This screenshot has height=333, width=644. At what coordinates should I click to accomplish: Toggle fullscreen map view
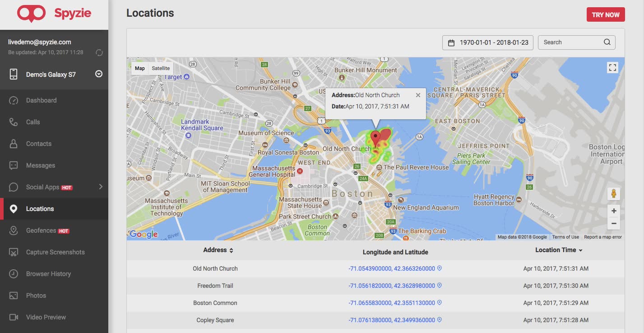click(x=612, y=68)
